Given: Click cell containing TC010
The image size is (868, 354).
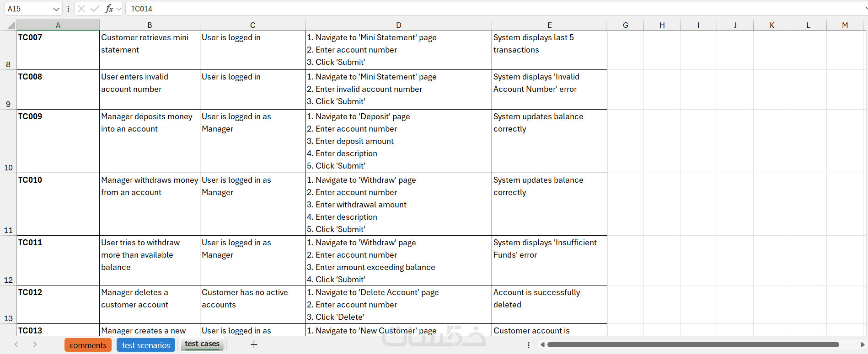Looking at the screenshot, I should pos(58,204).
